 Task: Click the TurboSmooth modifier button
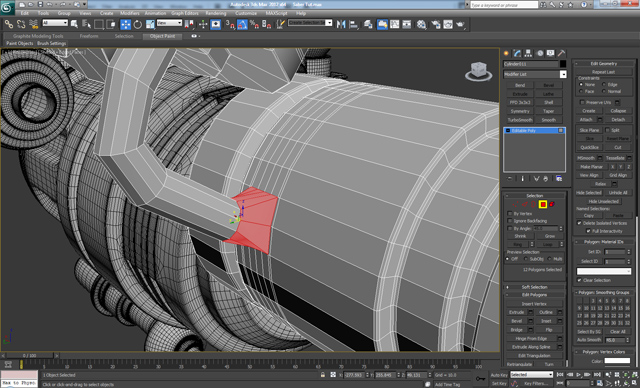[x=520, y=120]
